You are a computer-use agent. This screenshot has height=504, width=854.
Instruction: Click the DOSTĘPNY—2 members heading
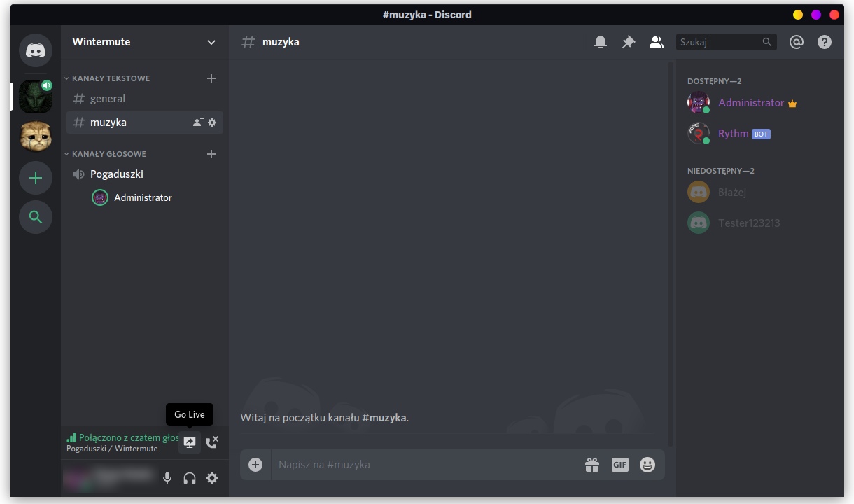coord(714,81)
